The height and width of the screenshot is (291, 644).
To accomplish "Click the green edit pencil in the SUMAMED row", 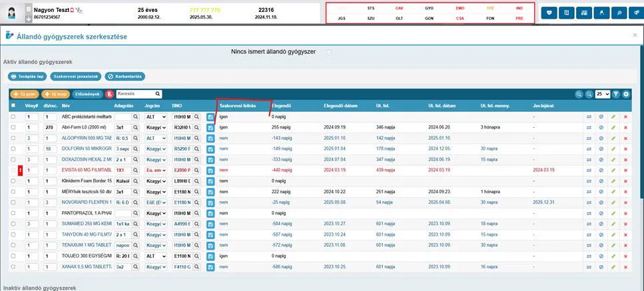I will point(613,224).
